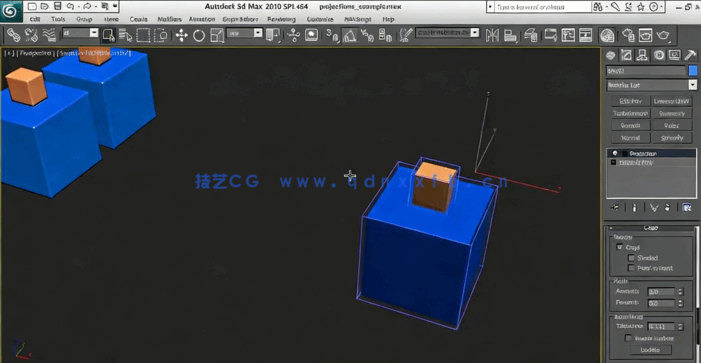The image size is (701, 363).
Task: Open the Curve Editor icon
Action: click(551, 35)
